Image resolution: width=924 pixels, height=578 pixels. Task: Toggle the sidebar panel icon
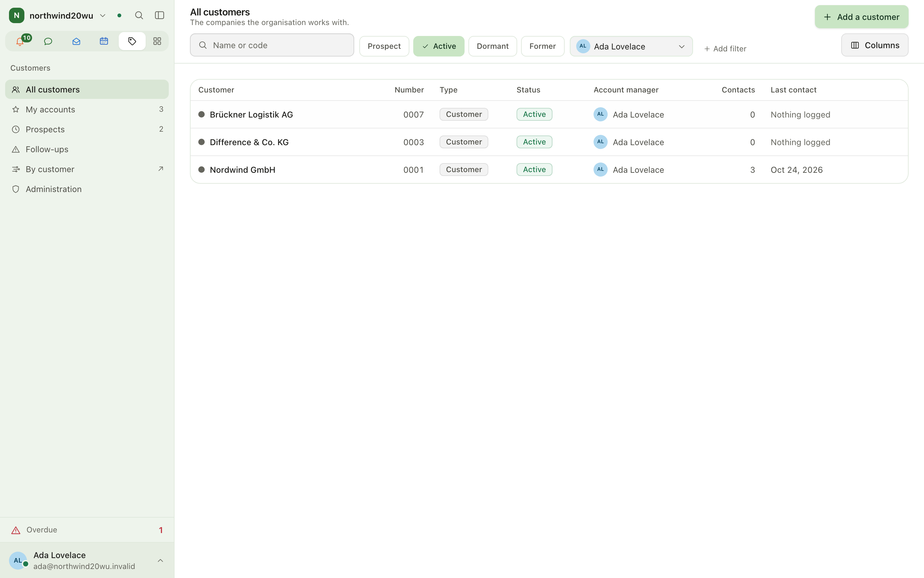coord(159,15)
